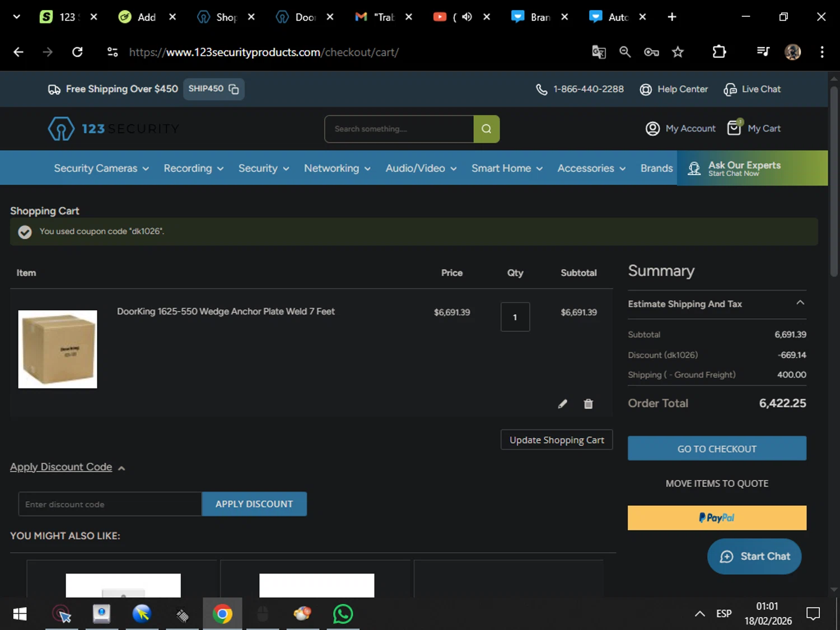Edit the DoorKing cart item pencil
The image size is (840, 630).
(562, 404)
